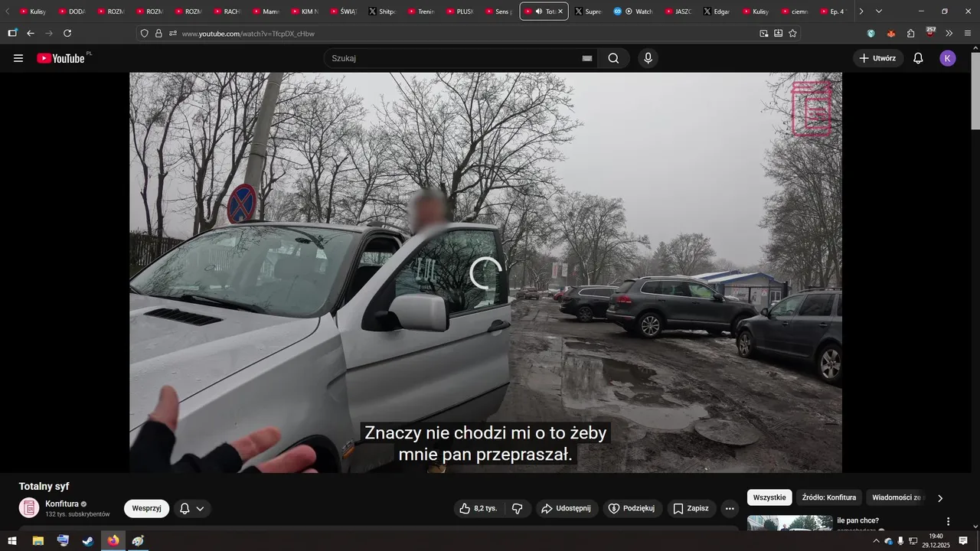
Task: Show more toolbar tools overflow chevron
Action: point(949,34)
